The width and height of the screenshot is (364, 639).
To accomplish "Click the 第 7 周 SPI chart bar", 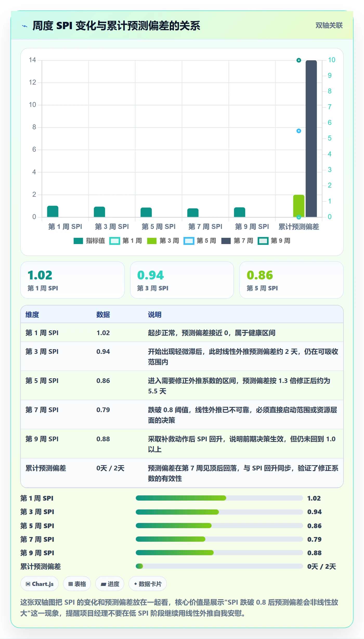I will tap(193, 213).
